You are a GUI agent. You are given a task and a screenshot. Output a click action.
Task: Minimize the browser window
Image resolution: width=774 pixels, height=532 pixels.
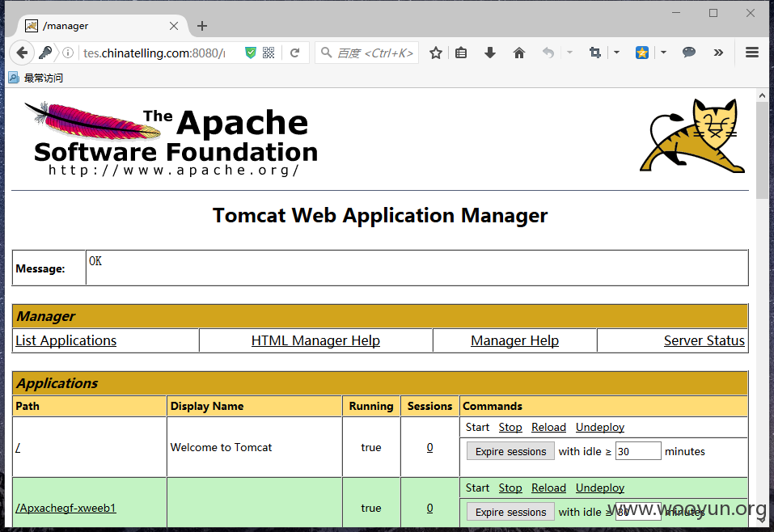676,13
